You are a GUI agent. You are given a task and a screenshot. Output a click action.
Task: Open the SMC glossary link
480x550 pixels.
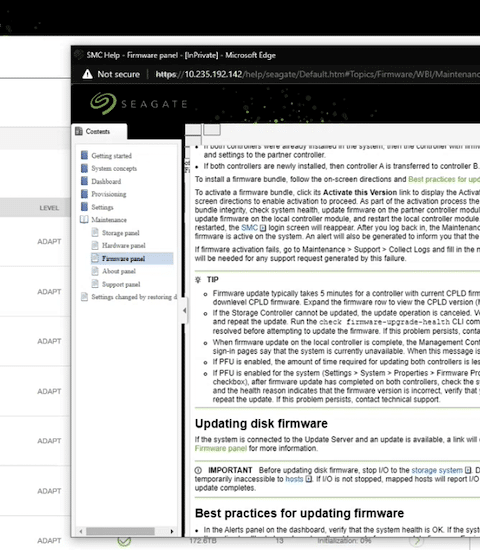coord(249,228)
